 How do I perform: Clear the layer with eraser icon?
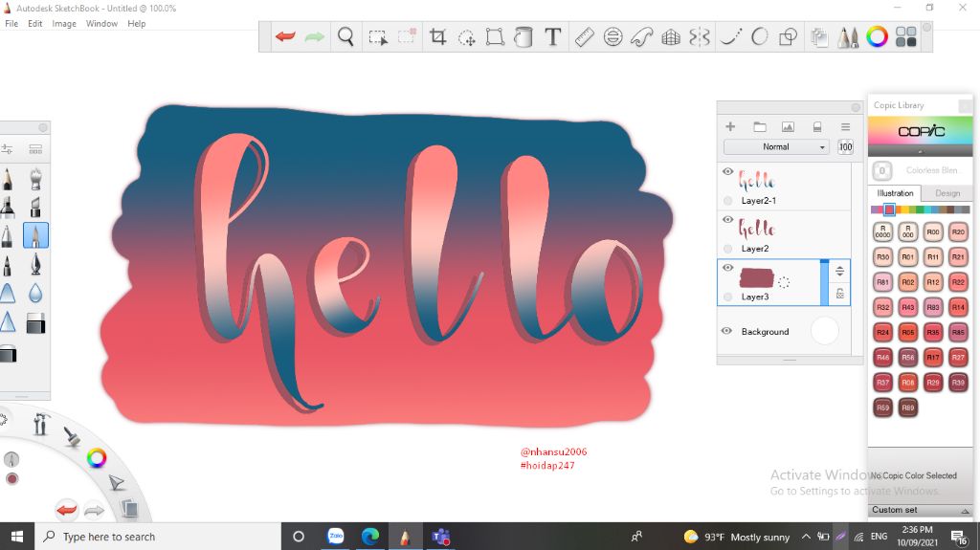[817, 127]
